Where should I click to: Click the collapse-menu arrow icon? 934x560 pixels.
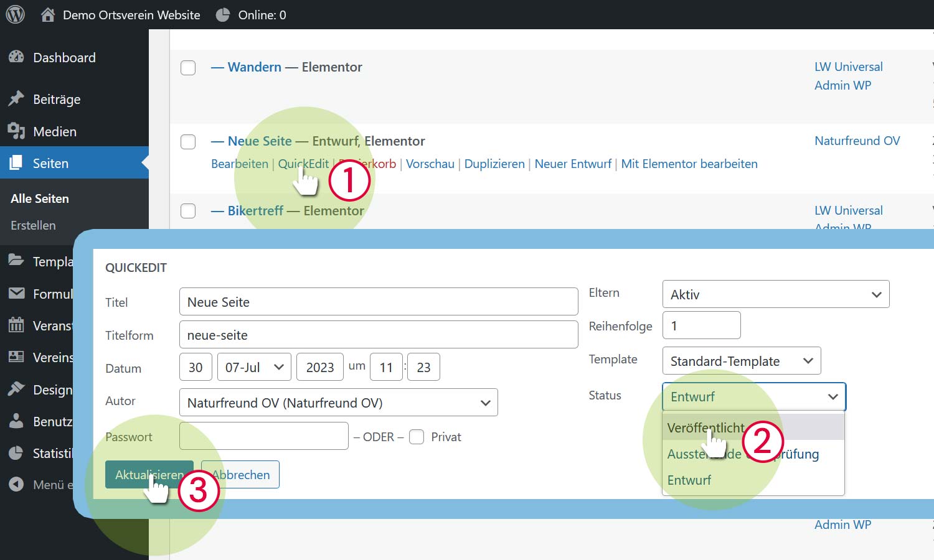[16, 484]
